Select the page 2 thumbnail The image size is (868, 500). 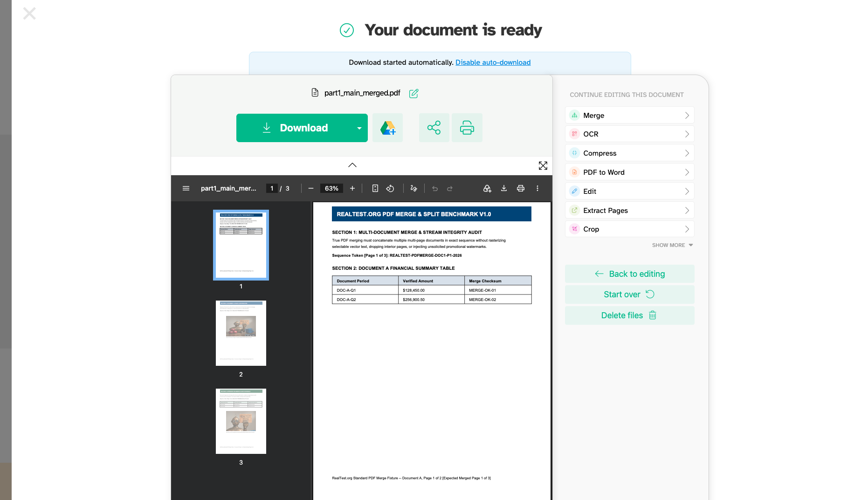(241, 333)
